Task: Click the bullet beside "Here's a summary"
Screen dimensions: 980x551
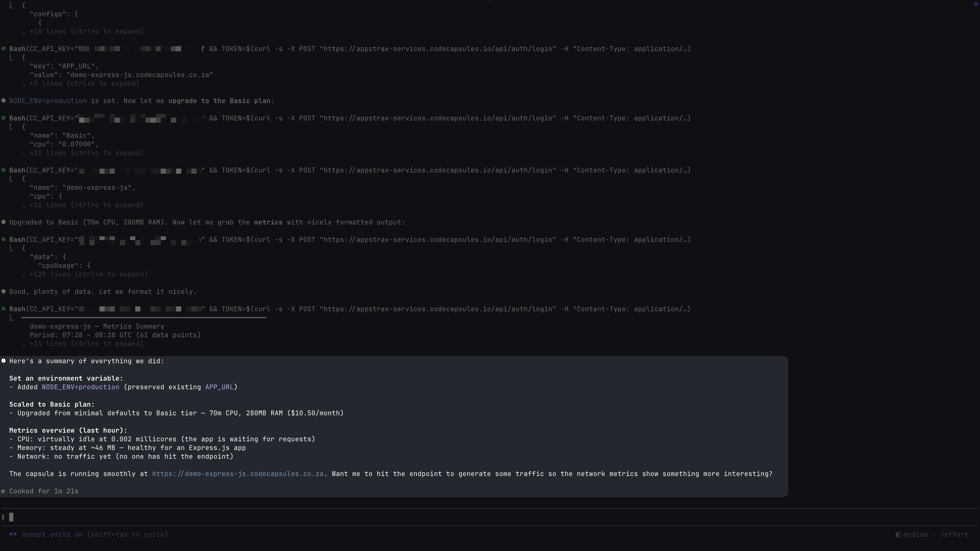Action: [x=3, y=361]
